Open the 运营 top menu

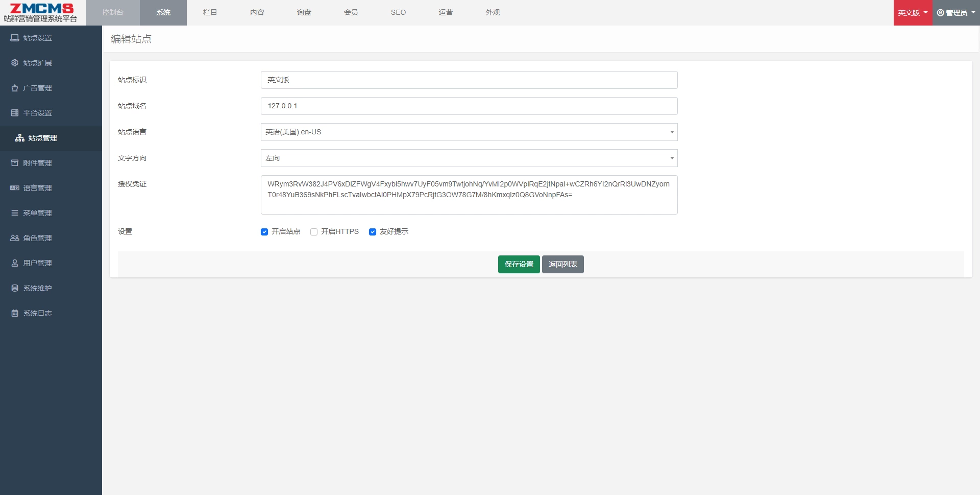[x=446, y=12]
